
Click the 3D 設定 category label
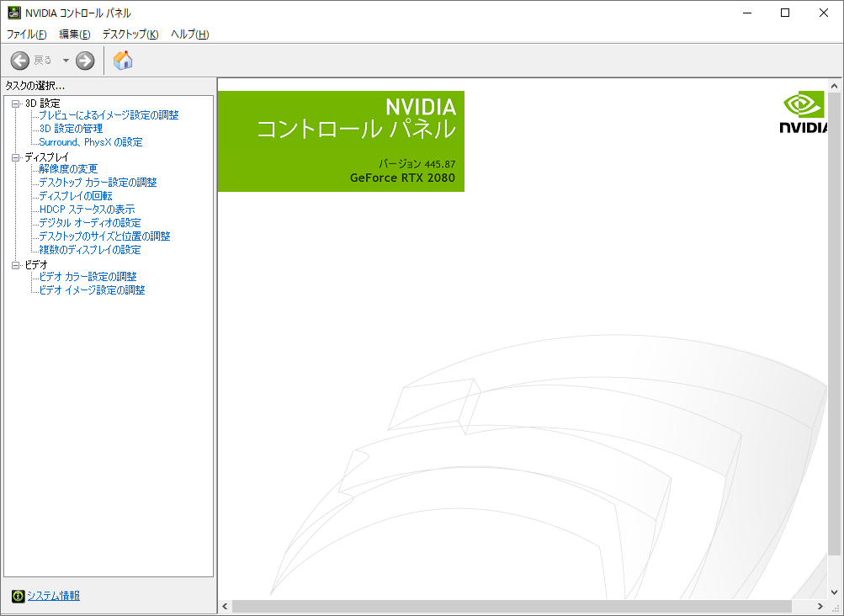click(43, 104)
